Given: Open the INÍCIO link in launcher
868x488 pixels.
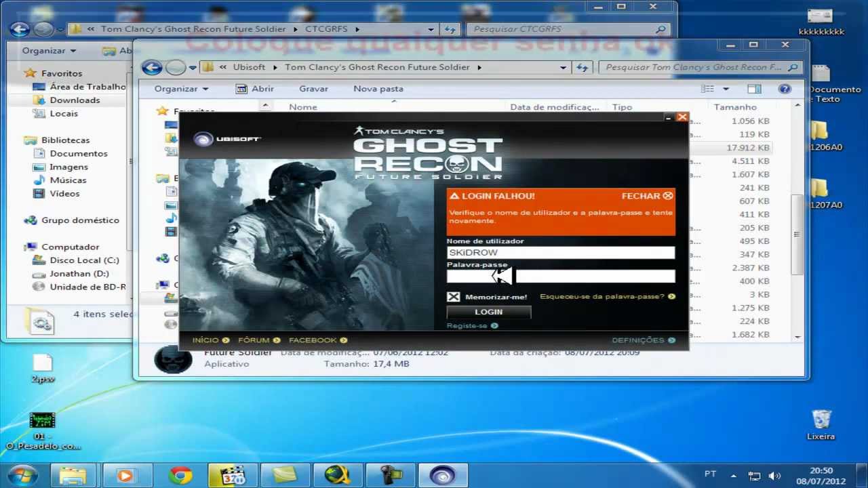Looking at the screenshot, I should [211, 340].
